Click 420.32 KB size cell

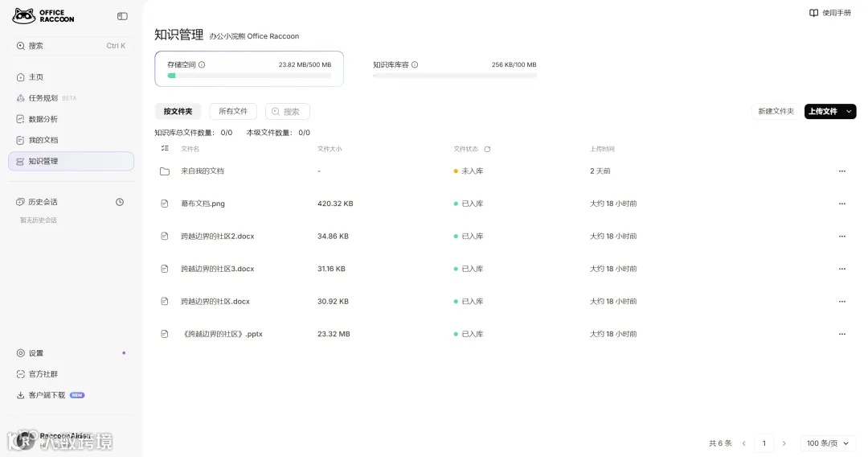pyautogui.click(x=335, y=204)
